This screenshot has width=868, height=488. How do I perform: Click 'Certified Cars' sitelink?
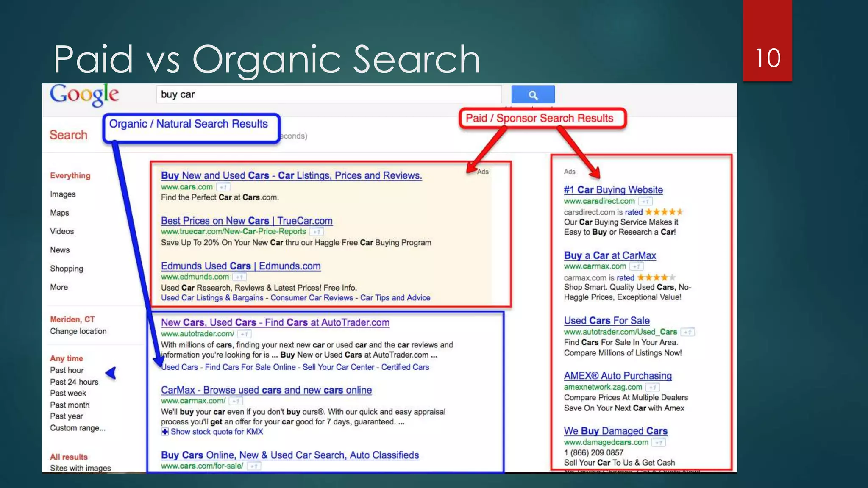tap(405, 367)
